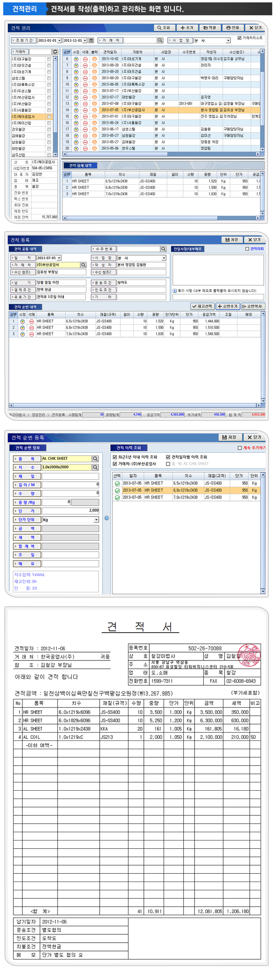Viewport: 274px width, 980px height.
Task: Click magnifier icon beside 거래처 (주)부산공업사 field
Action: 83,265
